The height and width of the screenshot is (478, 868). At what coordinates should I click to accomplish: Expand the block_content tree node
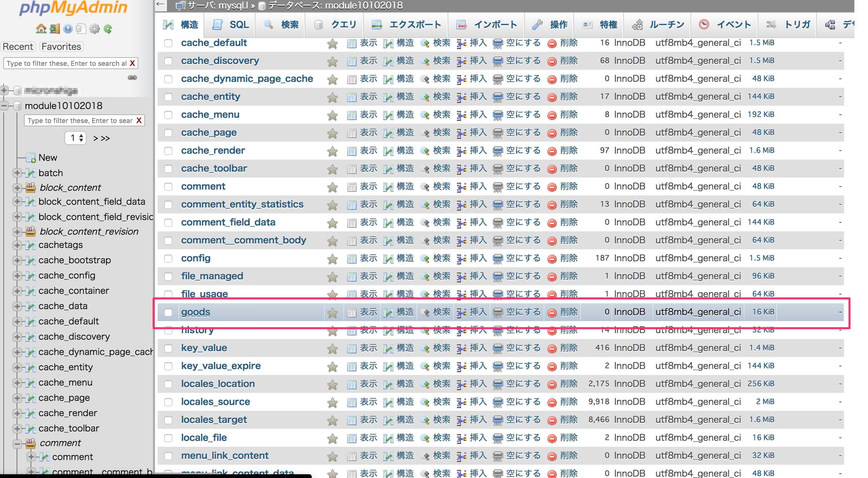(x=17, y=187)
